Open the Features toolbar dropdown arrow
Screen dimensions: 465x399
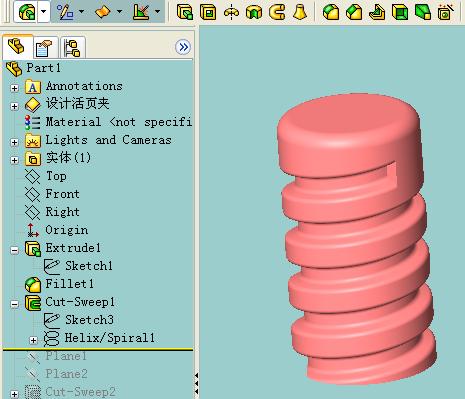pos(44,11)
